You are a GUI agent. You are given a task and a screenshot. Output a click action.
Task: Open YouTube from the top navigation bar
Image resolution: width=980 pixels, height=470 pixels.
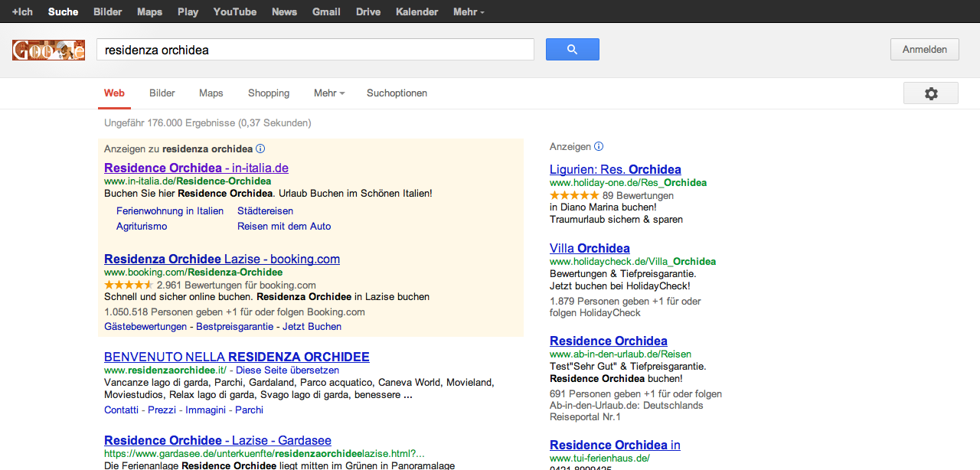[235, 12]
